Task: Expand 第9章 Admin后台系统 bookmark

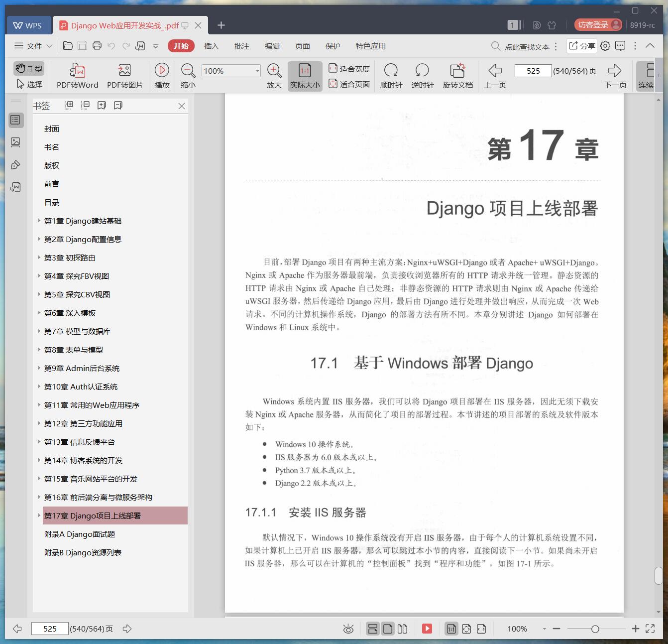Action: click(39, 368)
